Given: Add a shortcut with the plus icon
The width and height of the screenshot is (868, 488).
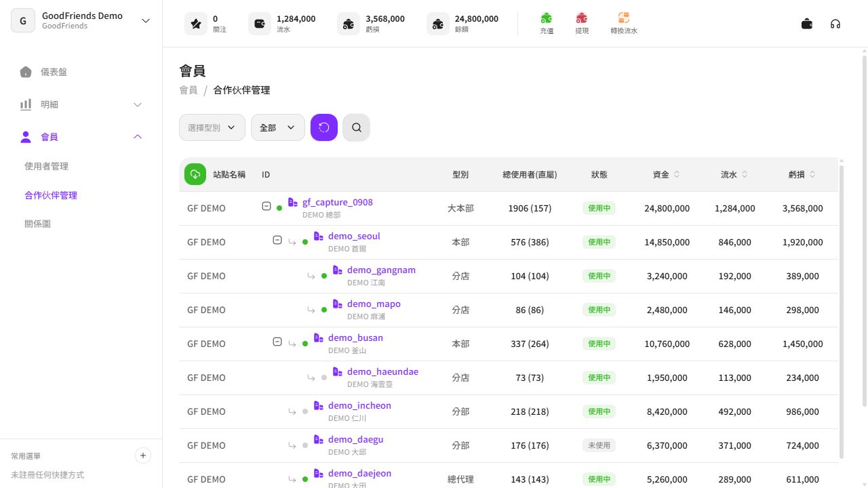Looking at the screenshot, I should point(143,455).
